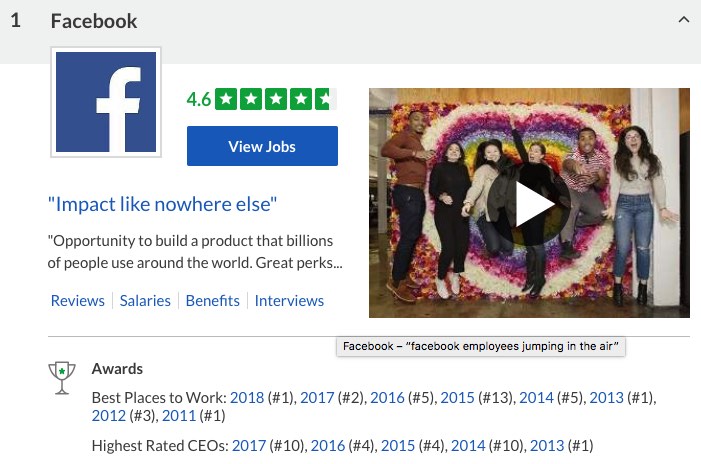Open the Salaries link
The height and width of the screenshot is (464, 701).
(x=145, y=300)
